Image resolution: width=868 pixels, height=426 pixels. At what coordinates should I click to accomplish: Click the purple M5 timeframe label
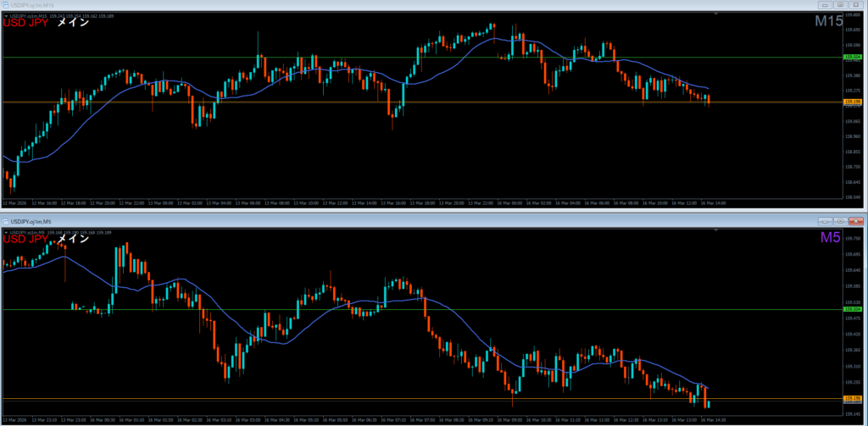[830, 238]
